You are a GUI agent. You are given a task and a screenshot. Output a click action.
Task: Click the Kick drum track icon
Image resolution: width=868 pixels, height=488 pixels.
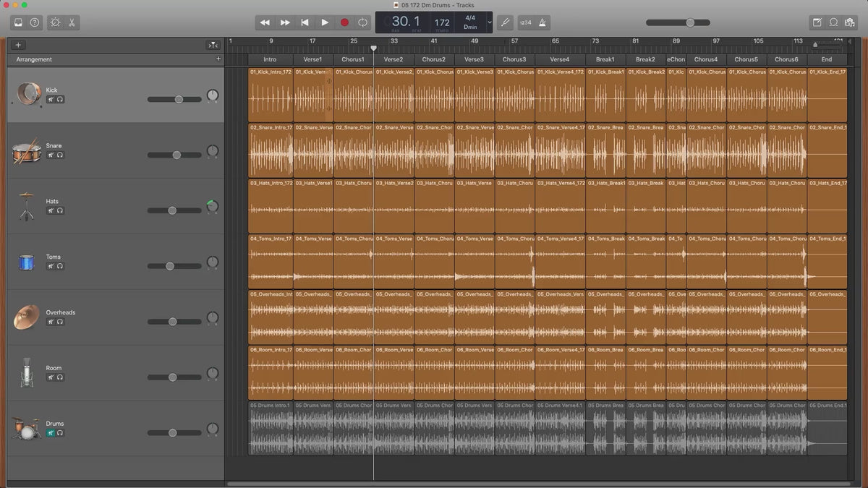27,95
